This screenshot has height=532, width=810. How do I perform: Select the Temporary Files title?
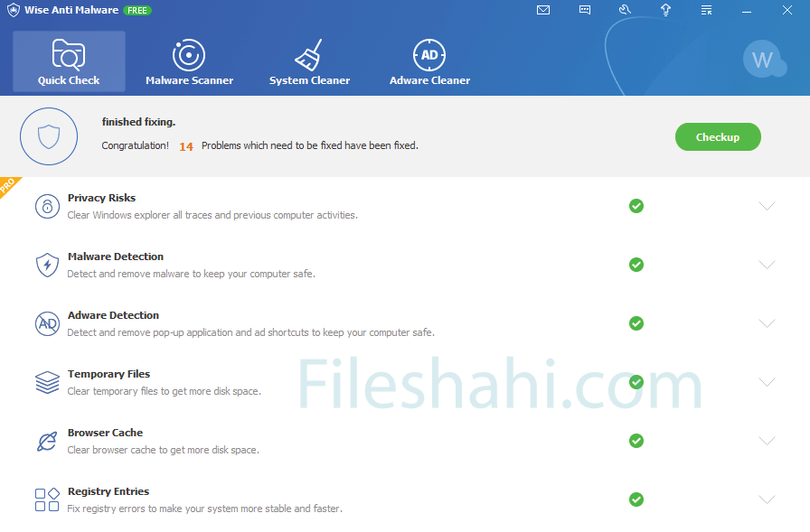point(108,374)
